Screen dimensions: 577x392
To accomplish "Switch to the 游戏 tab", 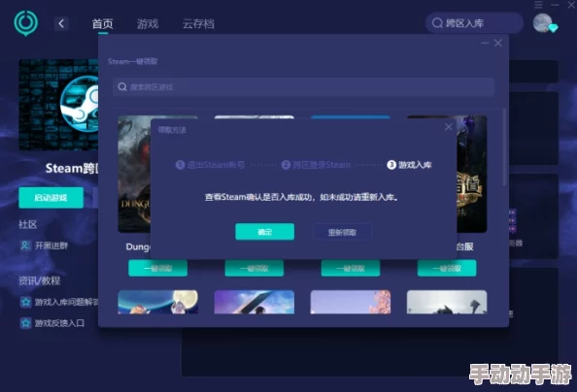I will (x=148, y=24).
